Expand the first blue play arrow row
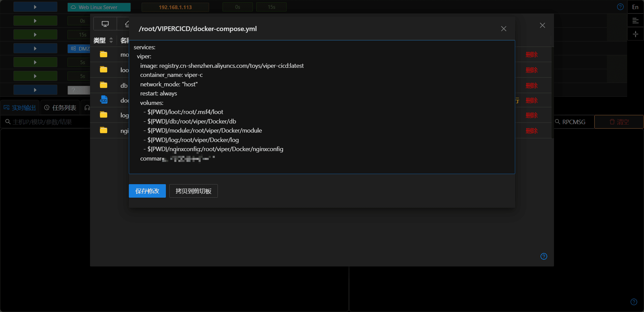Image resolution: width=644 pixels, height=312 pixels. (x=35, y=7)
